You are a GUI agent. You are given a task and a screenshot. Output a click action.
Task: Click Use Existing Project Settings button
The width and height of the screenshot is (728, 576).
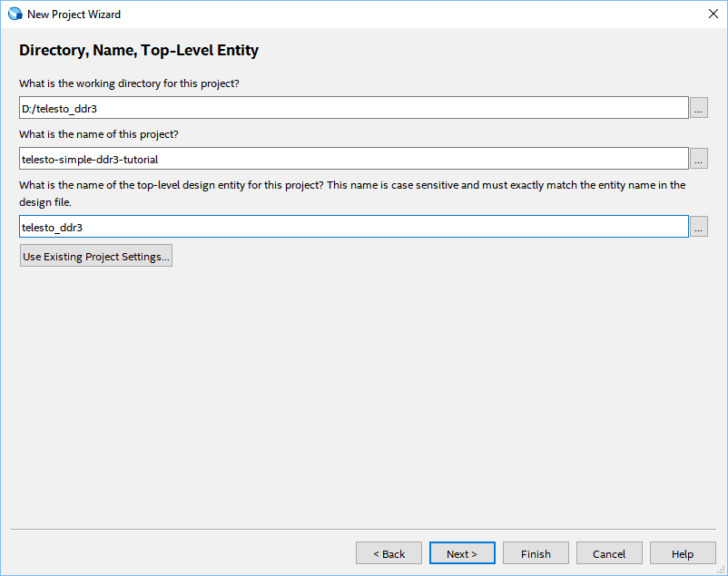point(96,257)
